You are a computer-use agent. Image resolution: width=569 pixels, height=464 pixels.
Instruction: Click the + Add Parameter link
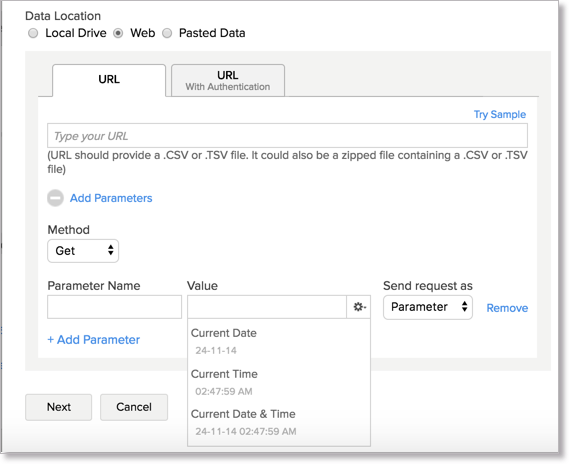point(94,340)
